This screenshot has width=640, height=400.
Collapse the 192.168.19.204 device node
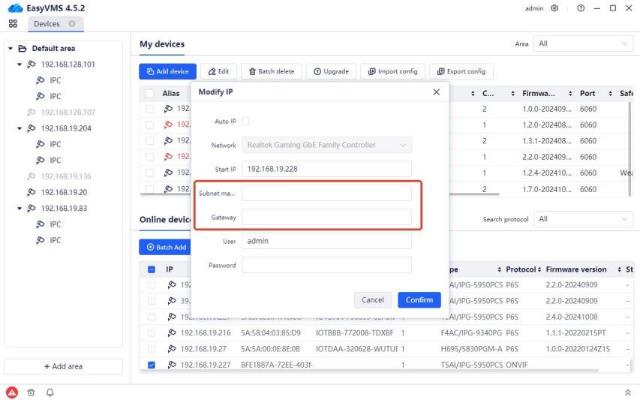click(20, 128)
